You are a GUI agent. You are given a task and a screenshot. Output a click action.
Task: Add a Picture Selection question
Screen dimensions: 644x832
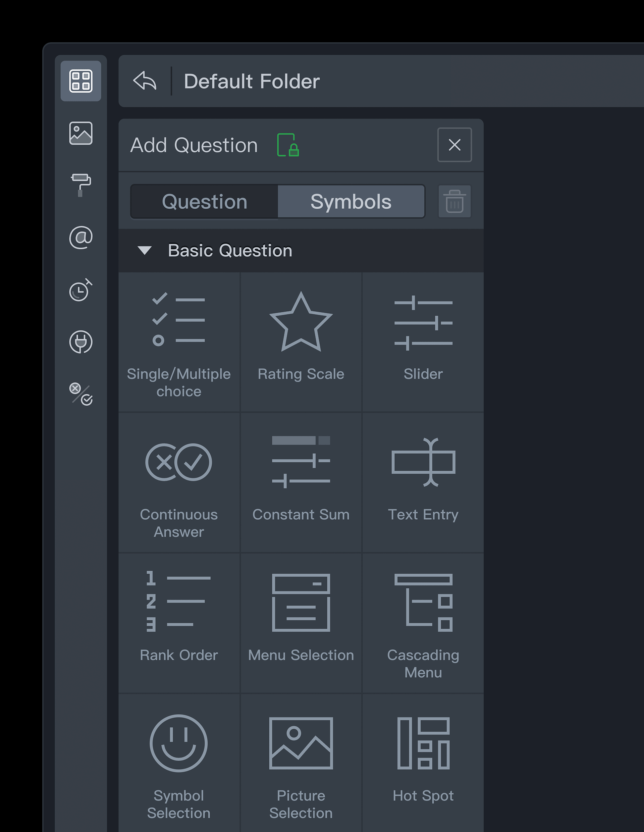pos(301,763)
